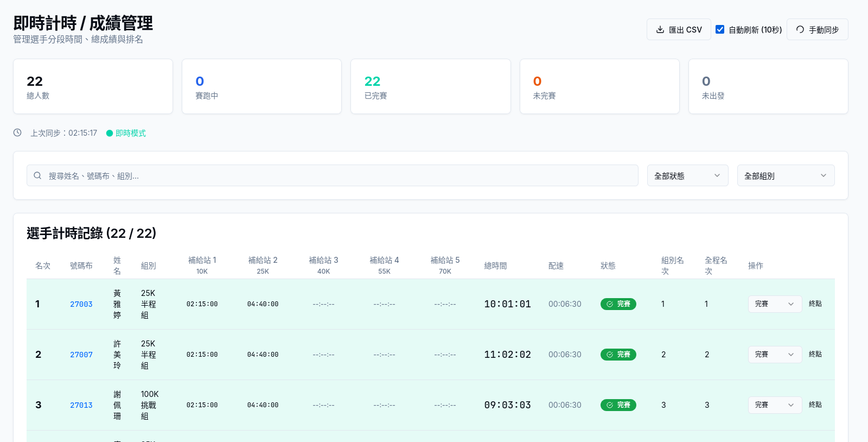The width and height of the screenshot is (868, 442).
Task: Click the search field for 姓名、號碼布、組別
Action: (333, 175)
